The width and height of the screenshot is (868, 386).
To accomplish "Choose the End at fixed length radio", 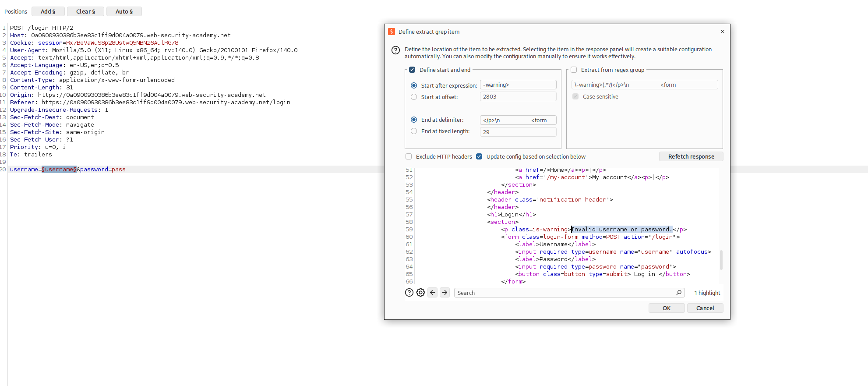I will click(414, 131).
